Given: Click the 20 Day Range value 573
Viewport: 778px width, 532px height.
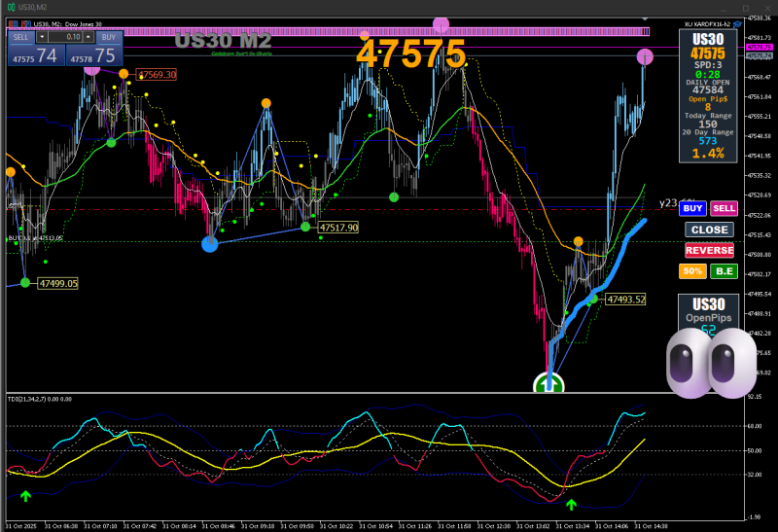Looking at the screenshot, I should click(708, 141).
